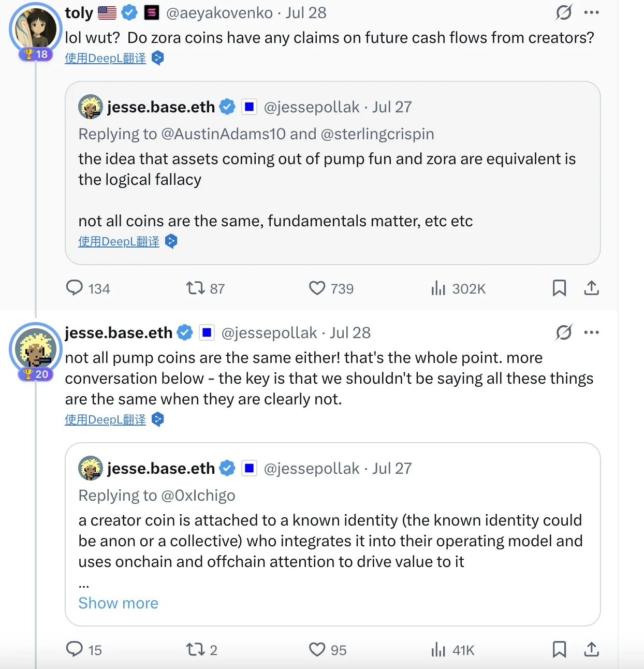Like toly's tweet with 739 likes
Viewport: 644px width, 669px height.
[317, 288]
